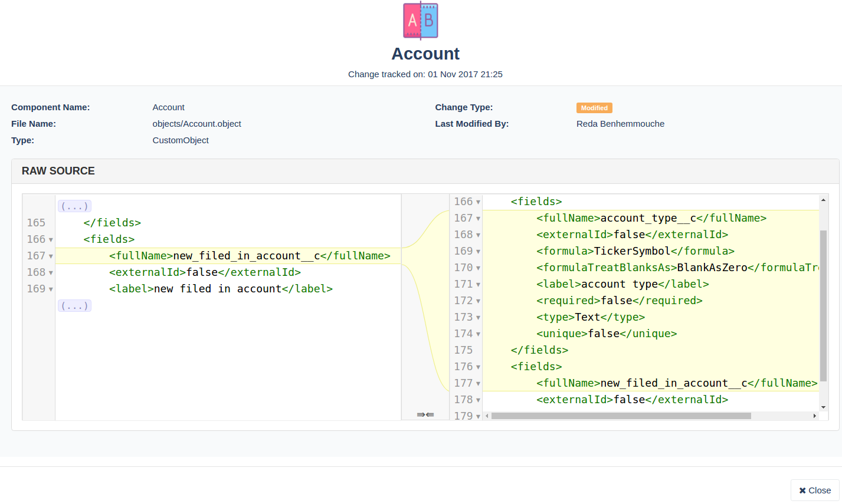Click the merge arrows icon between diff panes
Image resolution: width=842 pixels, height=504 pixels.
click(425, 414)
